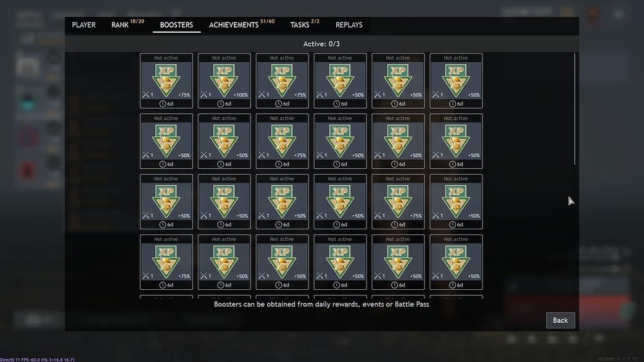Select the last booster card in fourth row
The width and height of the screenshot is (644, 362).
pyautogui.click(x=456, y=262)
